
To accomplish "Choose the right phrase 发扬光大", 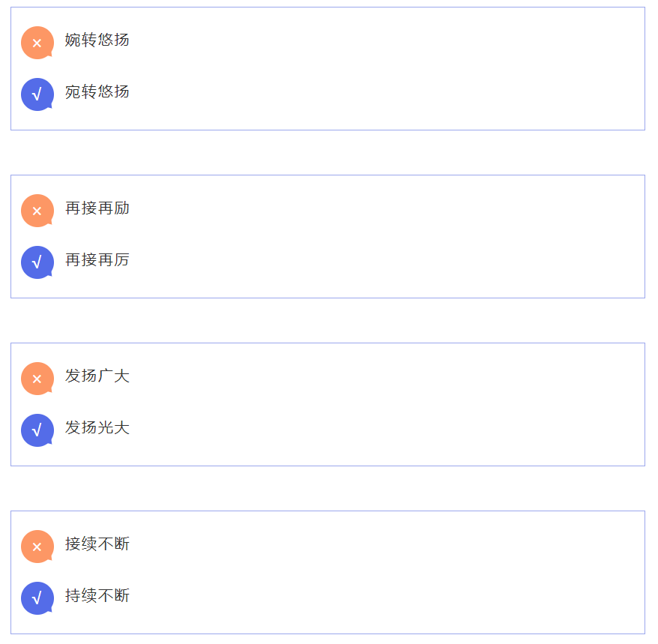I will coord(97,427).
